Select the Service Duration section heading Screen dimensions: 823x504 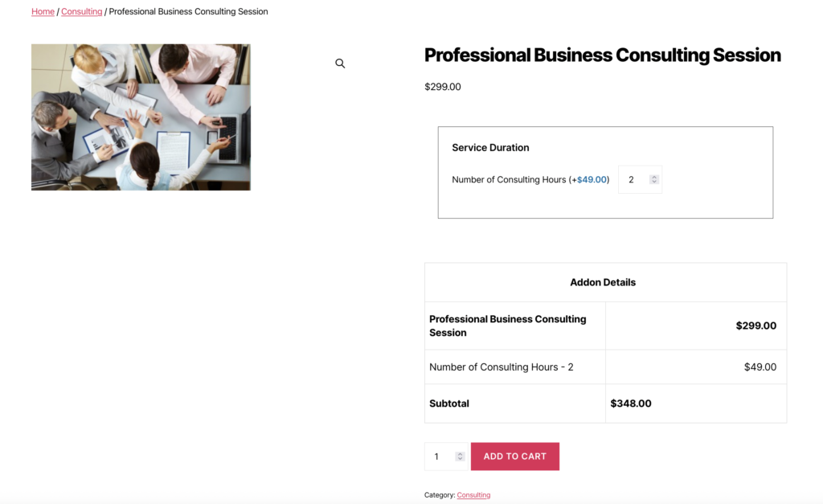(x=490, y=148)
